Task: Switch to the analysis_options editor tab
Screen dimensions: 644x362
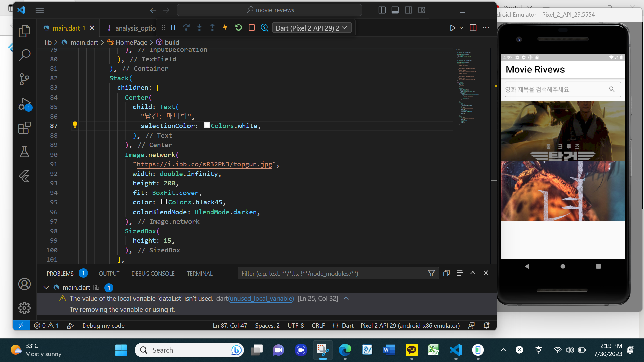Action: point(131,28)
